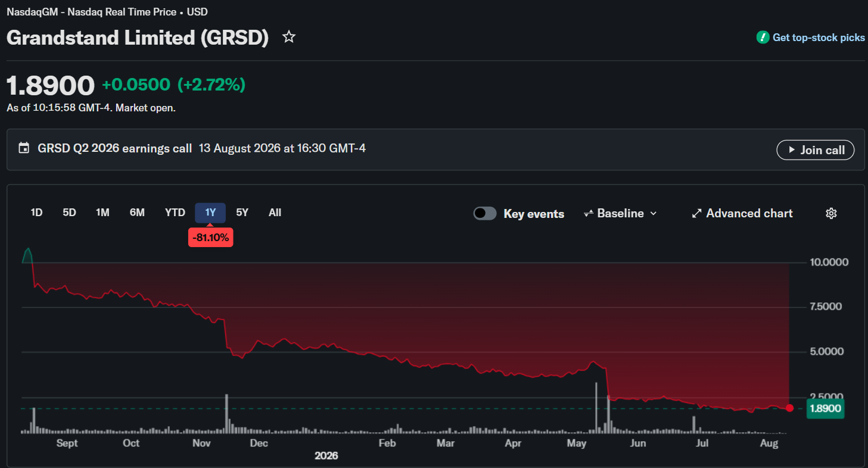Click the Sept x-axis label

67,443
